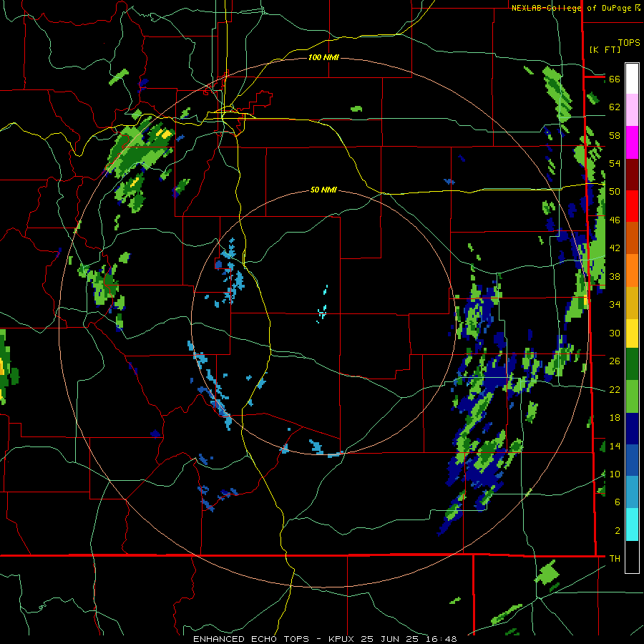Image resolution: width=644 pixels, height=644 pixels.
Task: Click the "26" legend value
Action: click(615, 361)
